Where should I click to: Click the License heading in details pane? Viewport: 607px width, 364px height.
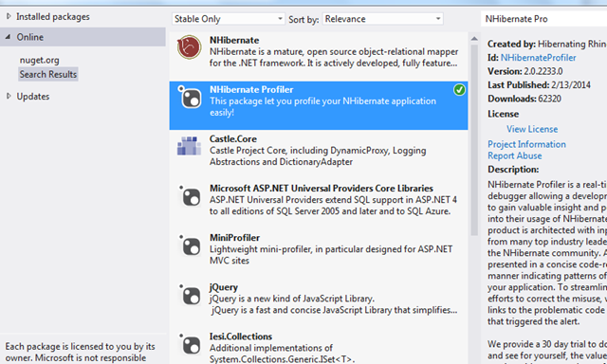click(503, 114)
